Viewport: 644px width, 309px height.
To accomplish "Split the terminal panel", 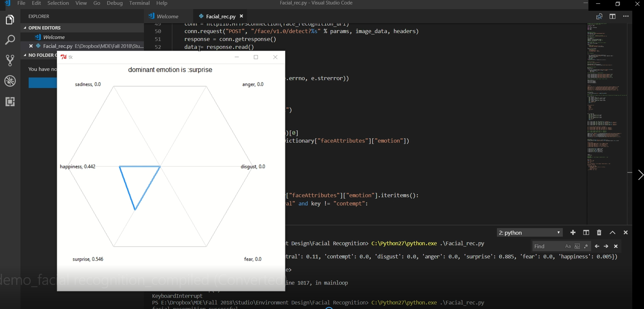I will [x=586, y=232].
